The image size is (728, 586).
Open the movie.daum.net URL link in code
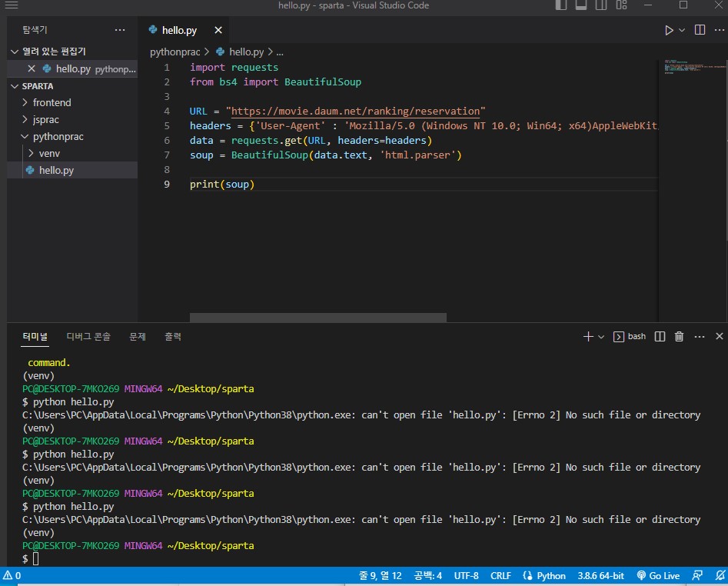click(355, 112)
